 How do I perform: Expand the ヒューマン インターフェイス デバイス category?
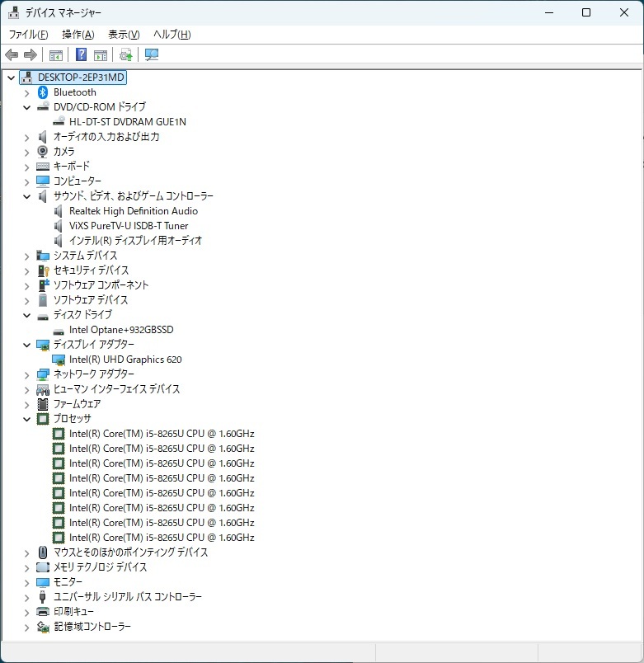(x=26, y=390)
